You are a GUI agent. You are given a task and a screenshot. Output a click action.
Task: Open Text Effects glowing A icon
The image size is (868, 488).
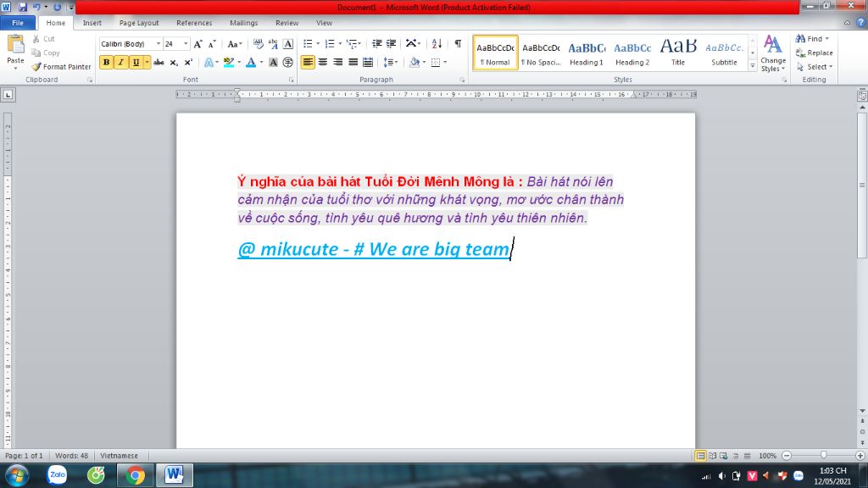pos(209,62)
